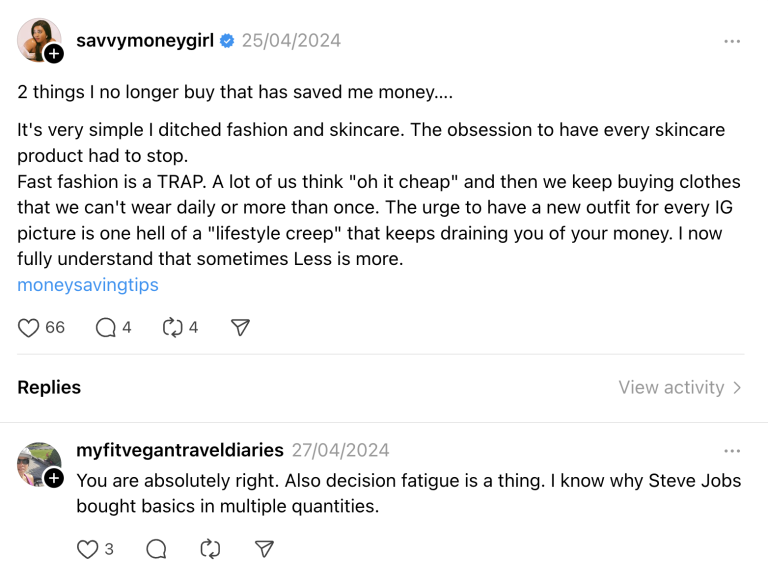This screenshot has width=768, height=583.
Task: Open the moneysavingtips tag
Action: click(x=88, y=285)
